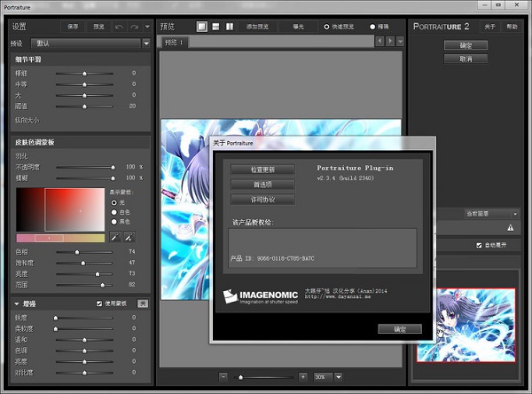This screenshot has height=394, width=532.
Task: Select the 快速预览 radio option
Action: 327,27
